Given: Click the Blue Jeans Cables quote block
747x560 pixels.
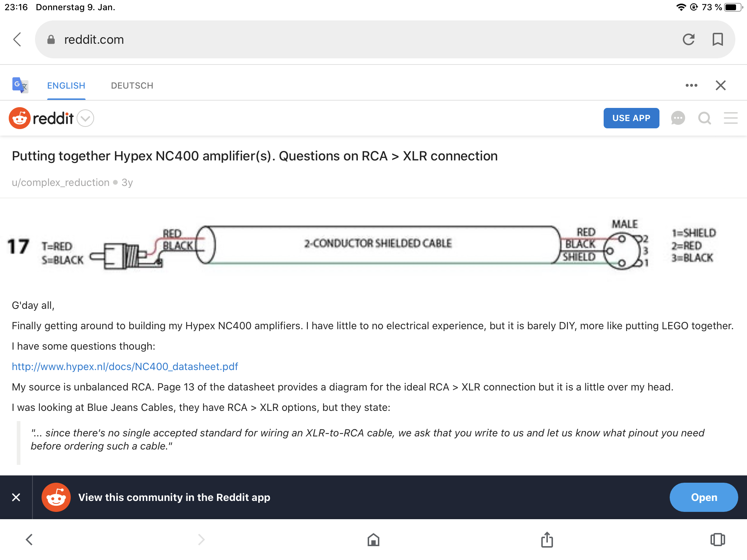Looking at the screenshot, I should (368, 439).
